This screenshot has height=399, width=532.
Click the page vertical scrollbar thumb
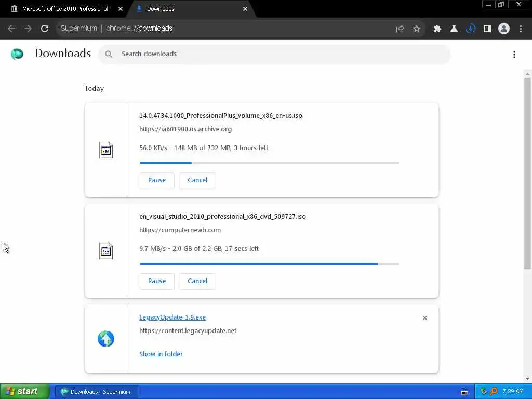pyautogui.click(x=527, y=173)
